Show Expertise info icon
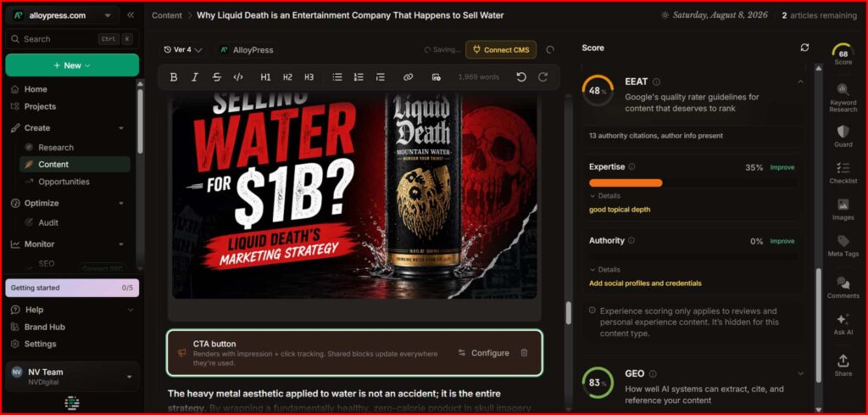This screenshot has width=868, height=415. [632, 167]
